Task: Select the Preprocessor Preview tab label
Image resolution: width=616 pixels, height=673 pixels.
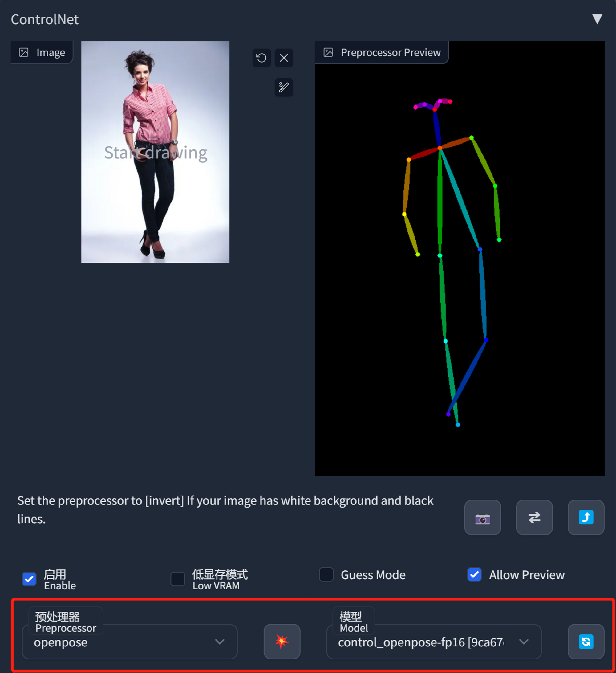Action: pos(382,52)
